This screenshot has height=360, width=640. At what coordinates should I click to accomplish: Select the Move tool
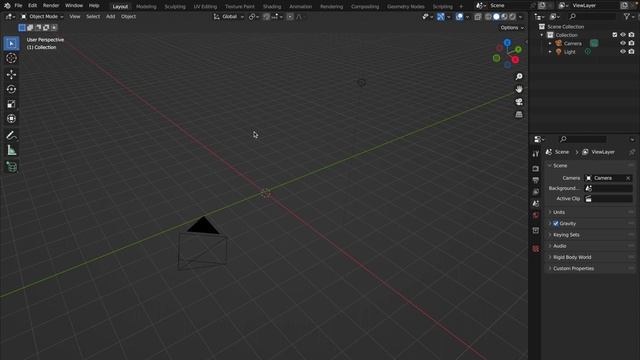[11, 74]
